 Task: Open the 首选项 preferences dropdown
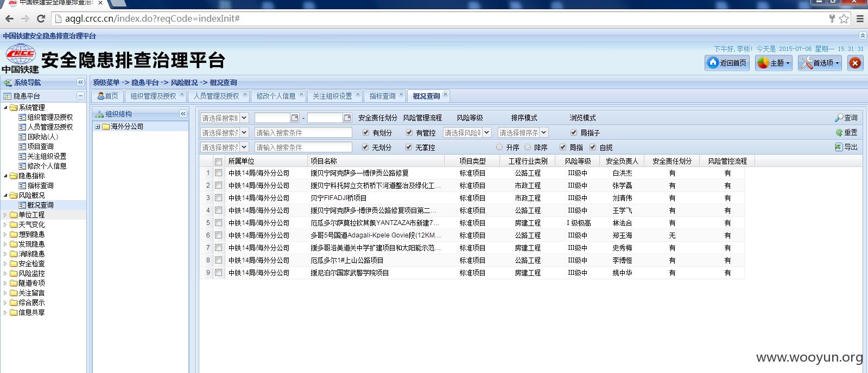[x=819, y=63]
